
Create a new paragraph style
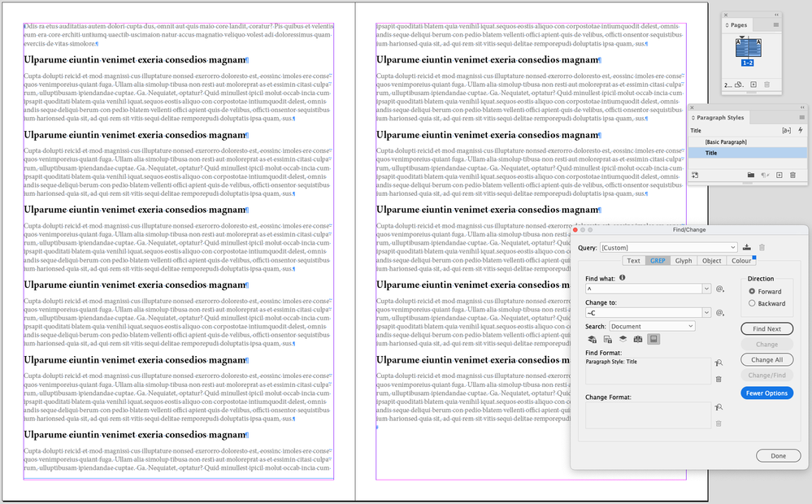coord(779,175)
